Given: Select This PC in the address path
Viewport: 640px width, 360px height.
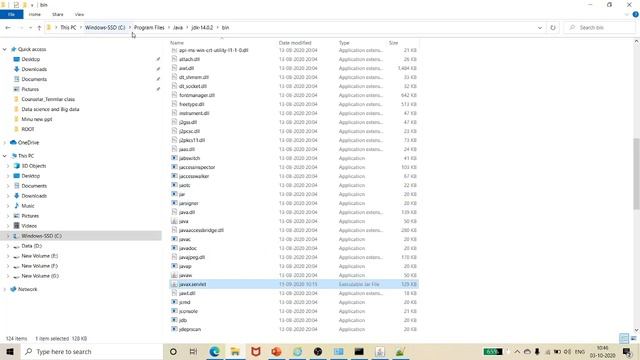Looking at the screenshot, I should tap(68, 28).
